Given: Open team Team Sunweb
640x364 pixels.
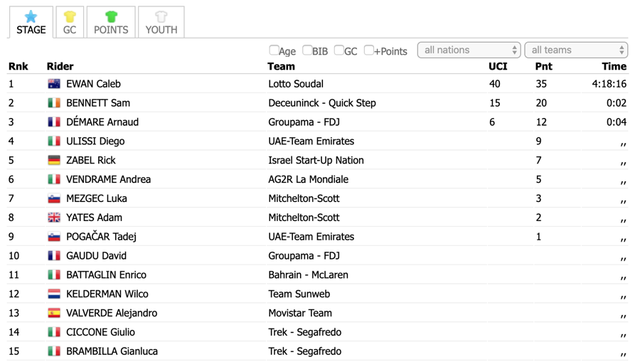Looking at the screenshot, I should [x=299, y=294].
